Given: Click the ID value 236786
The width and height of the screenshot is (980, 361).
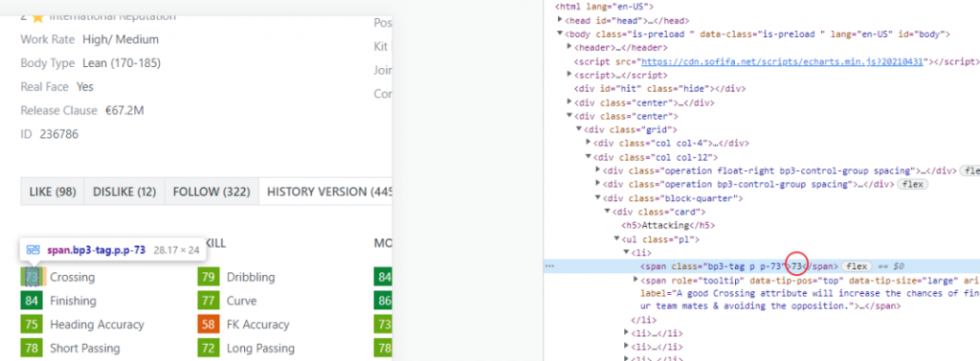Looking at the screenshot, I should pyautogui.click(x=59, y=134).
